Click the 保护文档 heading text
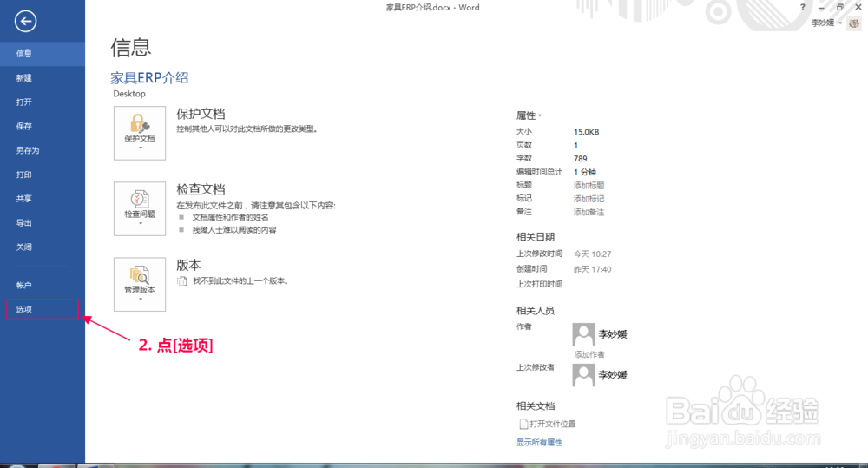Viewport: 868px width, 468px height. click(201, 114)
